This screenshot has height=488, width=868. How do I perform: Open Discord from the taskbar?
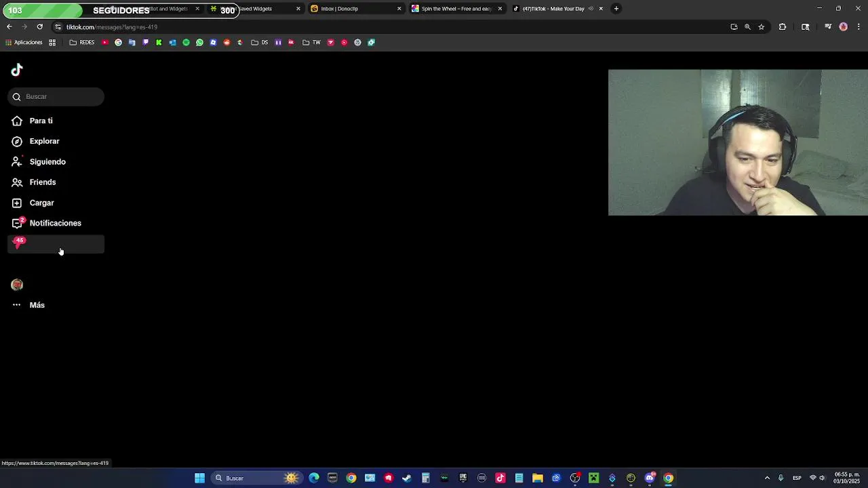(x=650, y=479)
